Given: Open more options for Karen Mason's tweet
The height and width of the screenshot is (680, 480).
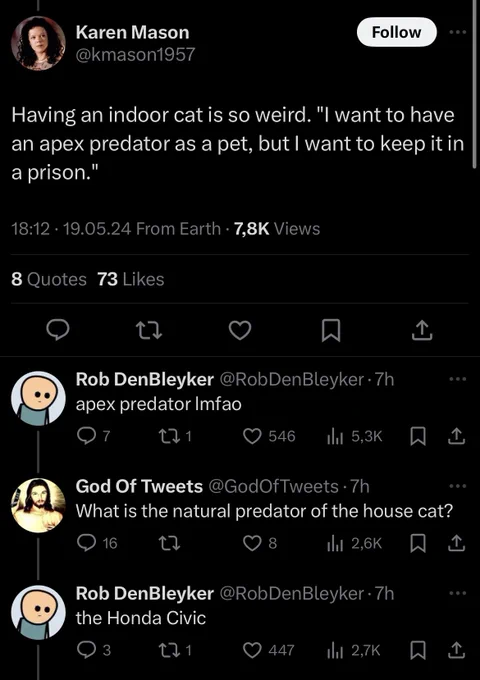Looking at the screenshot, I should 458,32.
